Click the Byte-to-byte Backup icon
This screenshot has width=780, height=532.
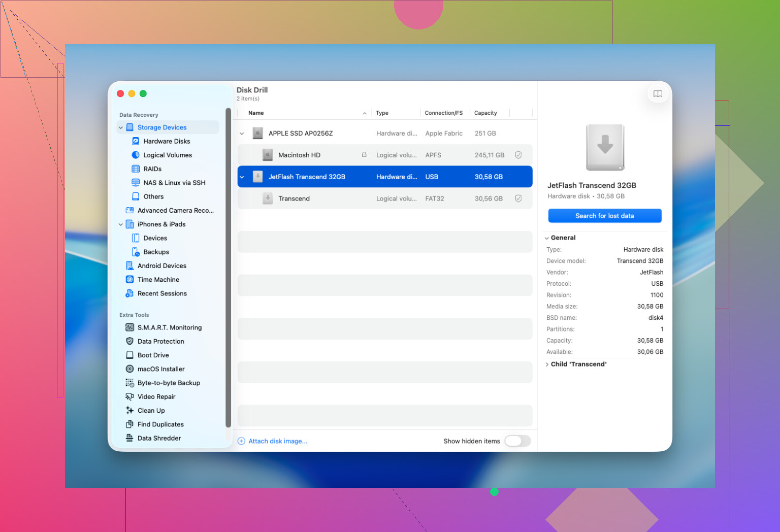coord(129,383)
